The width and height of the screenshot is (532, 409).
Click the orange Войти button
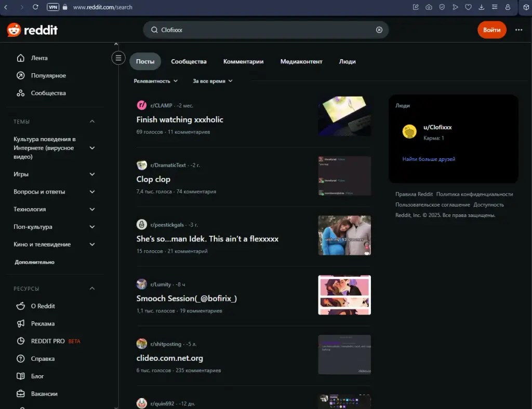coord(491,30)
